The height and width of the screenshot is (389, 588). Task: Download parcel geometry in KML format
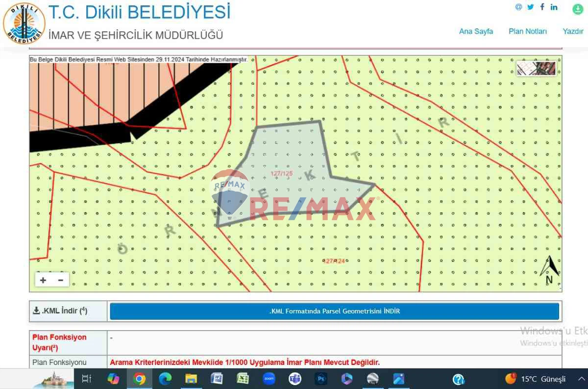[x=334, y=311]
